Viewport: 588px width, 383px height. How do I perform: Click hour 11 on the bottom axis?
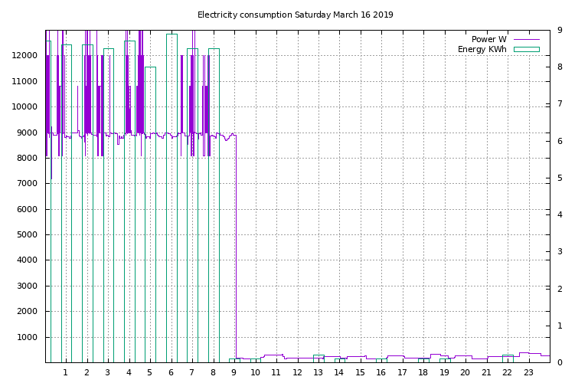[276, 372]
